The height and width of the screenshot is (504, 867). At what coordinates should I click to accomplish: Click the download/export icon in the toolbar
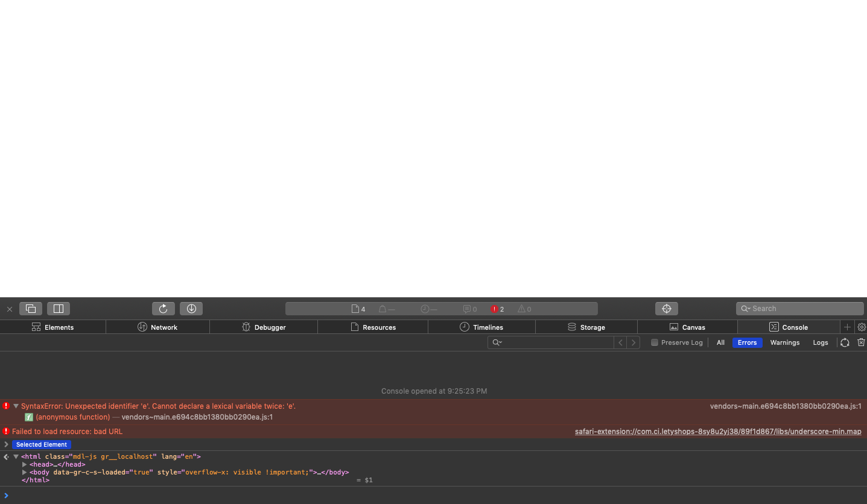pyautogui.click(x=191, y=308)
